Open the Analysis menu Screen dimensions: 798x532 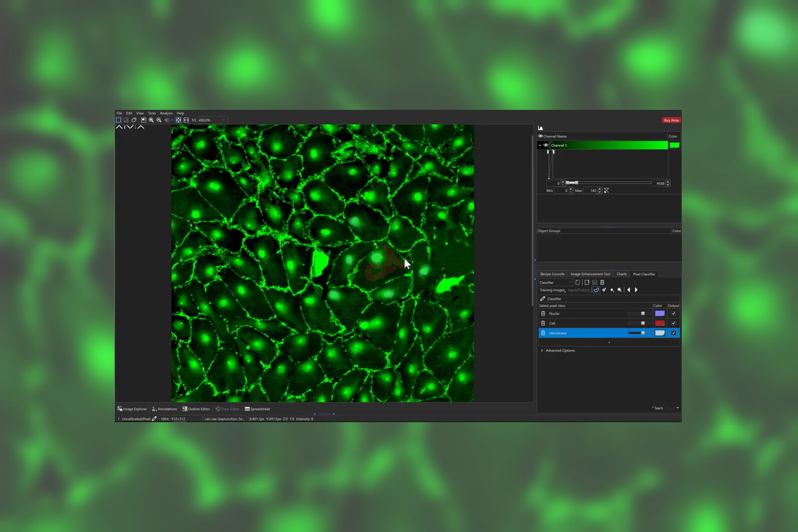click(166, 113)
